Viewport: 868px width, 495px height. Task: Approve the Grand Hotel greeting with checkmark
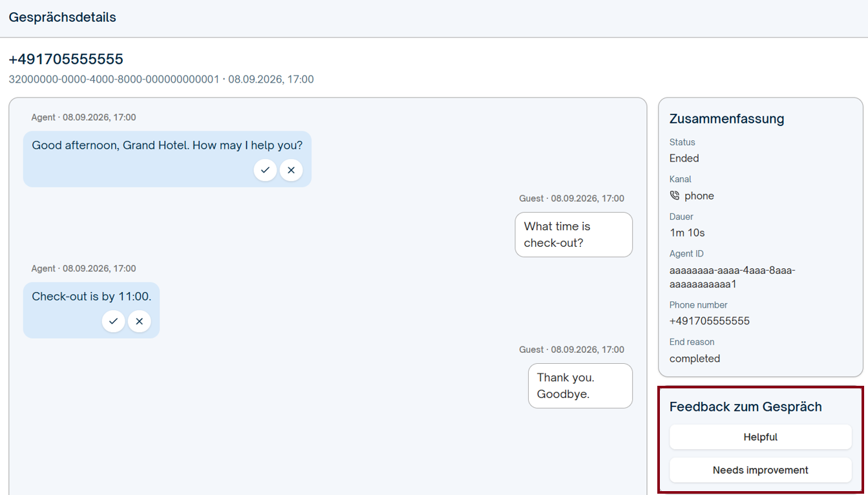[x=265, y=170]
